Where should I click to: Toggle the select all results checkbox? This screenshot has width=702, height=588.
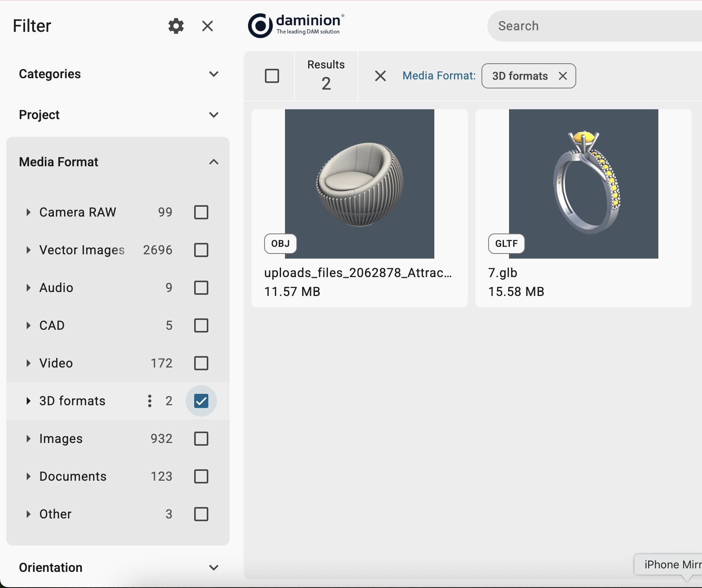[272, 76]
